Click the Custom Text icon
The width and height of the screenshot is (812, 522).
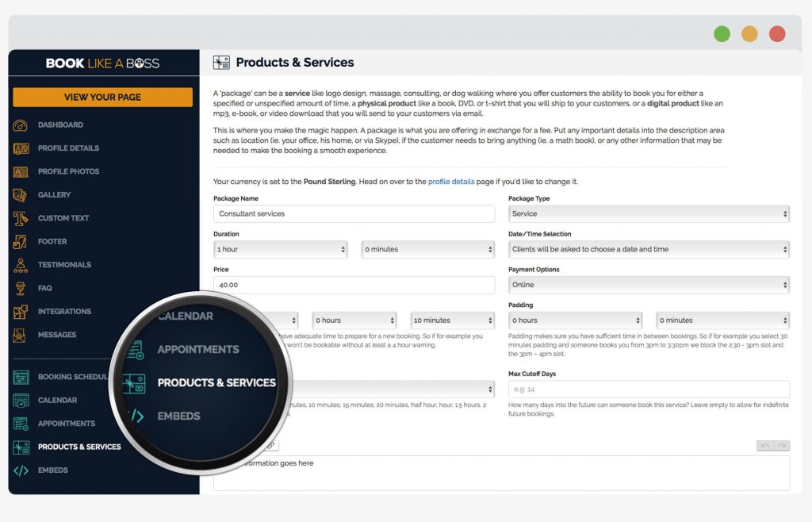(21, 218)
